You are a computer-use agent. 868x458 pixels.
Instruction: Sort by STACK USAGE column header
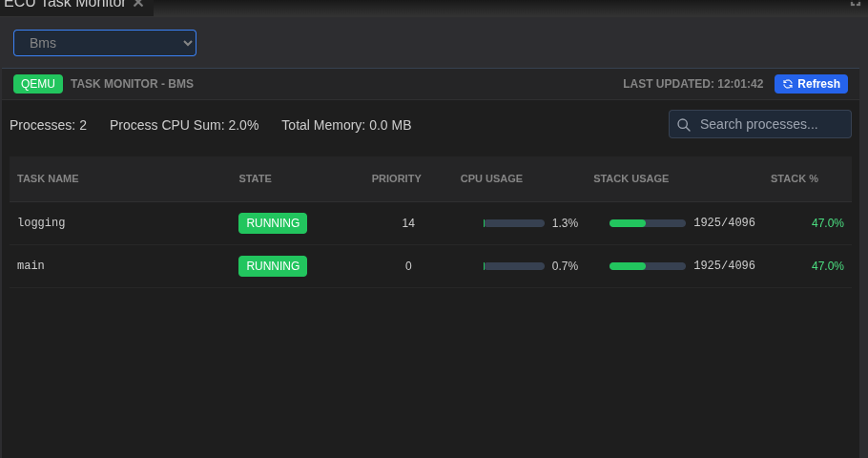coord(631,178)
